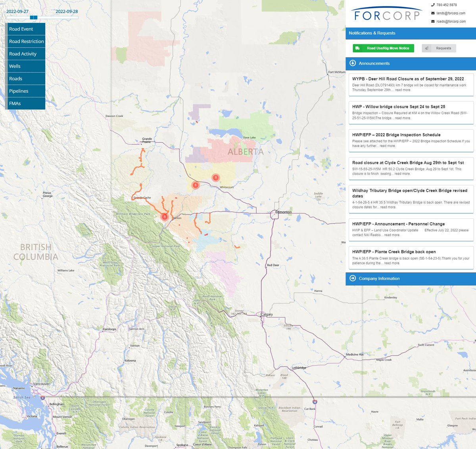476x449 pixels.
Task: Open the easternmost red cluster marker above Whitecourt
Action: (x=215, y=178)
